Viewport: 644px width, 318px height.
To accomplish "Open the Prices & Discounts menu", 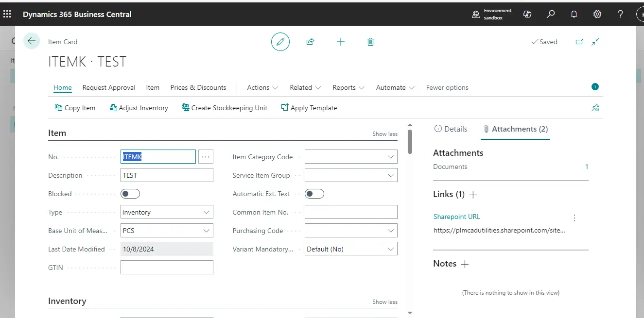I will click(x=198, y=87).
